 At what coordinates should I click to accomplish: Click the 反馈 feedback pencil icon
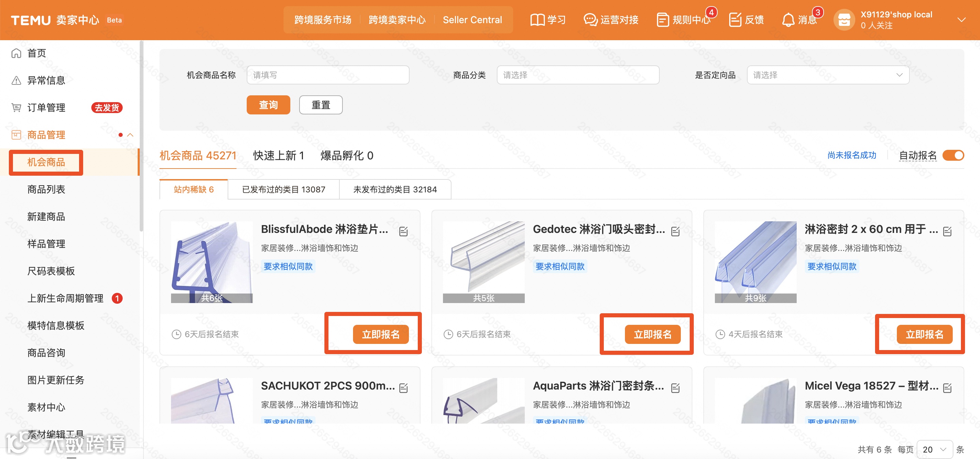735,20
